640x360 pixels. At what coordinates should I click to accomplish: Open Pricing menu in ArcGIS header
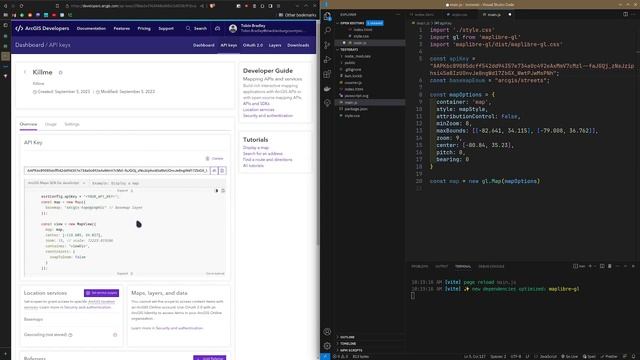point(144,29)
